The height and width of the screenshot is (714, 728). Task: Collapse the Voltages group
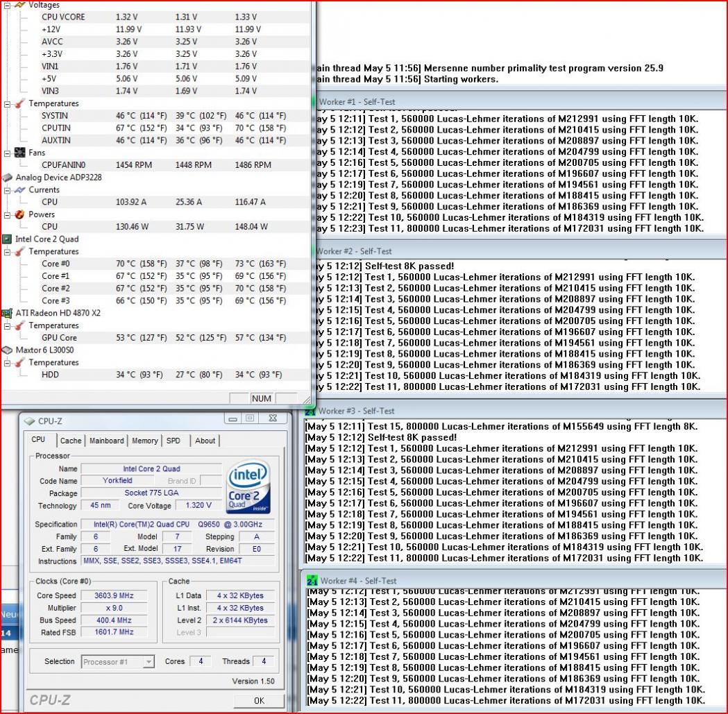tap(8, 5)
